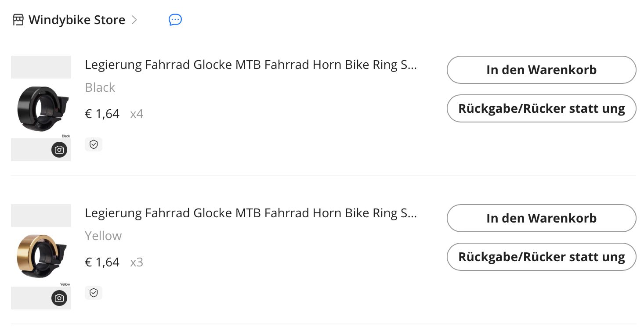Open the Windybike Store page link
Image resolution: width=644 pixels, height=327 pixels.
point(77,20)
